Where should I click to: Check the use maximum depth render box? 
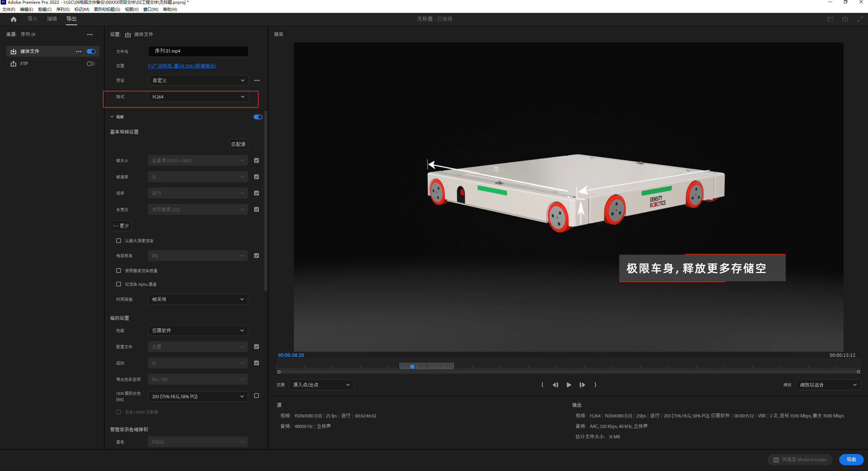pyautogui.click(x=119, y=241)
